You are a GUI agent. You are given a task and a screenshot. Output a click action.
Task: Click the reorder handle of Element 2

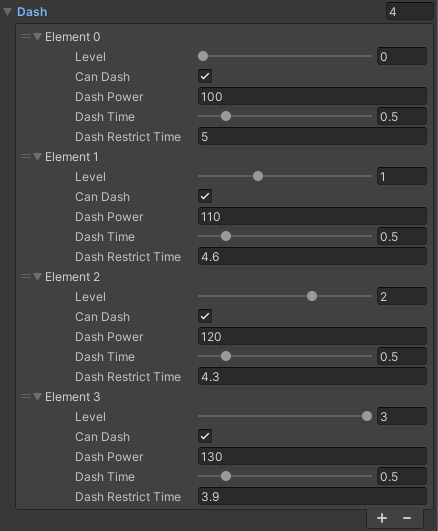26,276
